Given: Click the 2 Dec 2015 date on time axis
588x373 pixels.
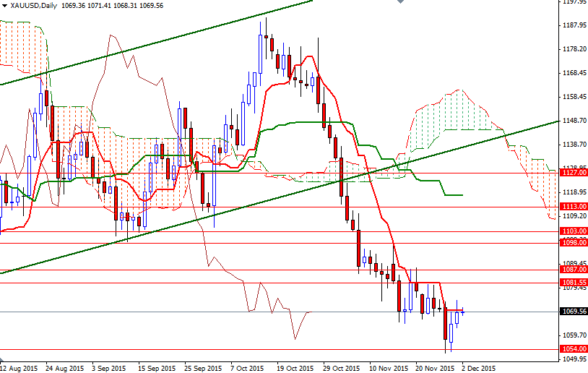Looking at the screenshot, I should tap(478, 368).
